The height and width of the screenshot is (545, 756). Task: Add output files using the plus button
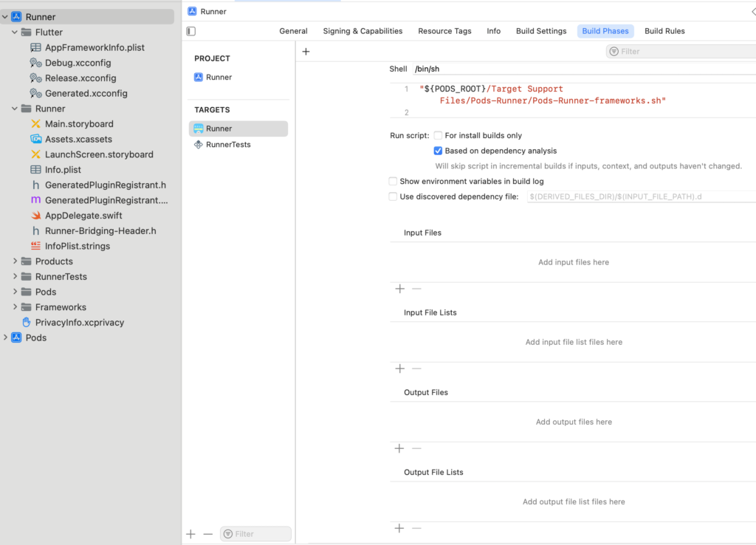click(x=399, y=448)
